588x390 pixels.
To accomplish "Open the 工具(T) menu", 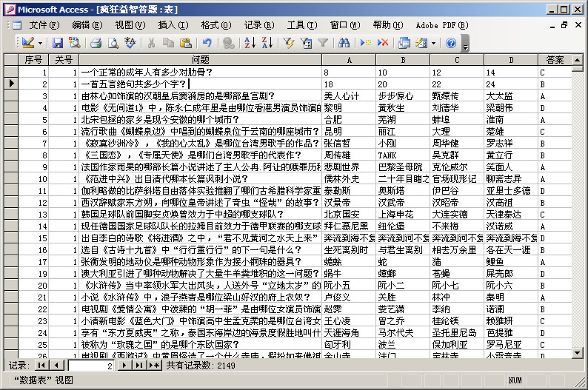I will tap(302, 25).
